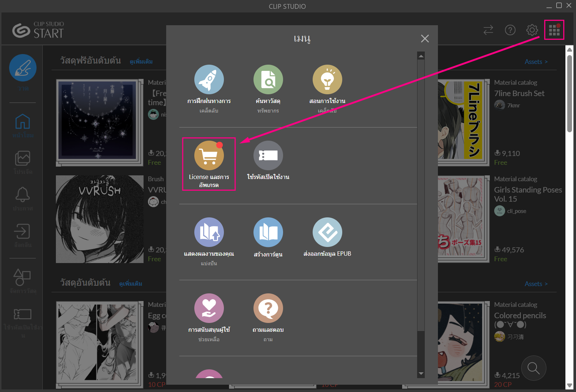Click the Q&A question mark icon

click(x=268, y=308)
